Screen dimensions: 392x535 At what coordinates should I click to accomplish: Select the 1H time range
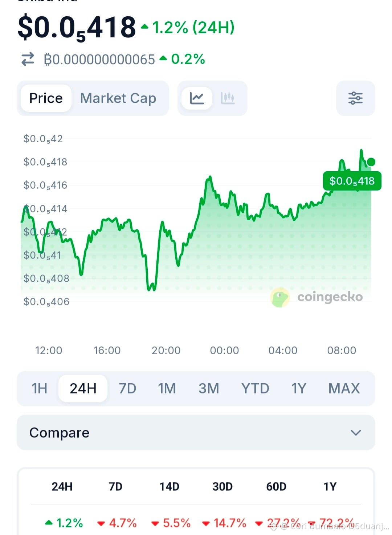point(39,388)
